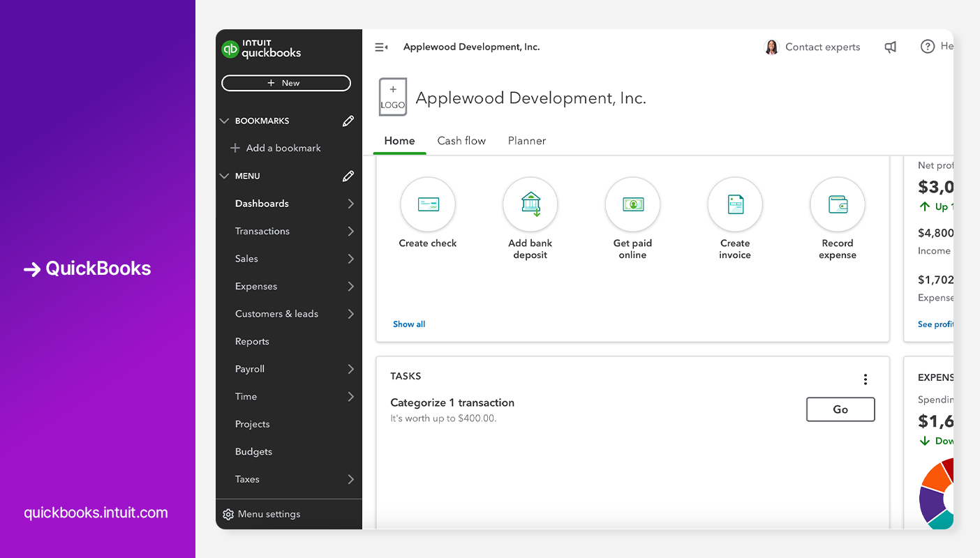
Task: Click the Add bank deposit icon
Action: click(530, 204)
